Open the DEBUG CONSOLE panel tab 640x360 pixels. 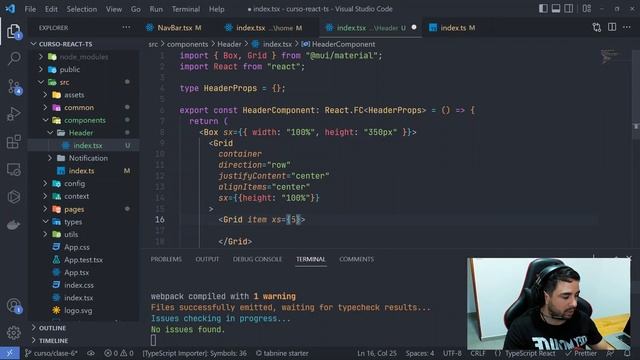click(x=257, y=259)
